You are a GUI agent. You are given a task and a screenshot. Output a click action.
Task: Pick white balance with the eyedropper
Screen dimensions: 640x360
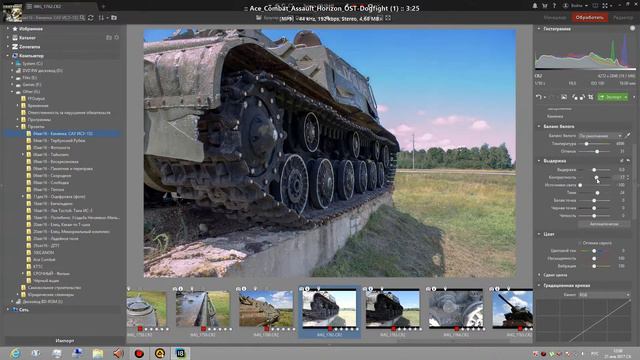click(628, 136)
